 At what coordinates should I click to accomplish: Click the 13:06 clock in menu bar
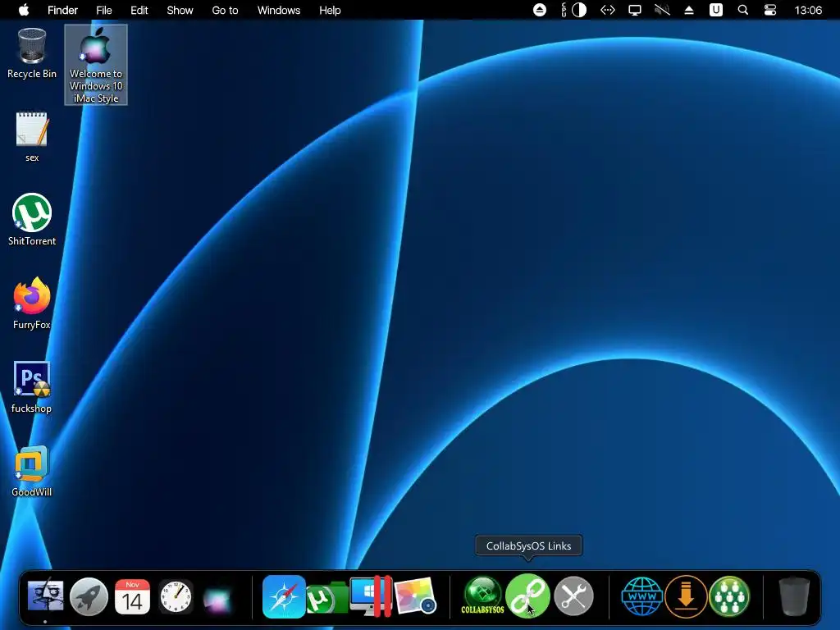pos(808,10)
